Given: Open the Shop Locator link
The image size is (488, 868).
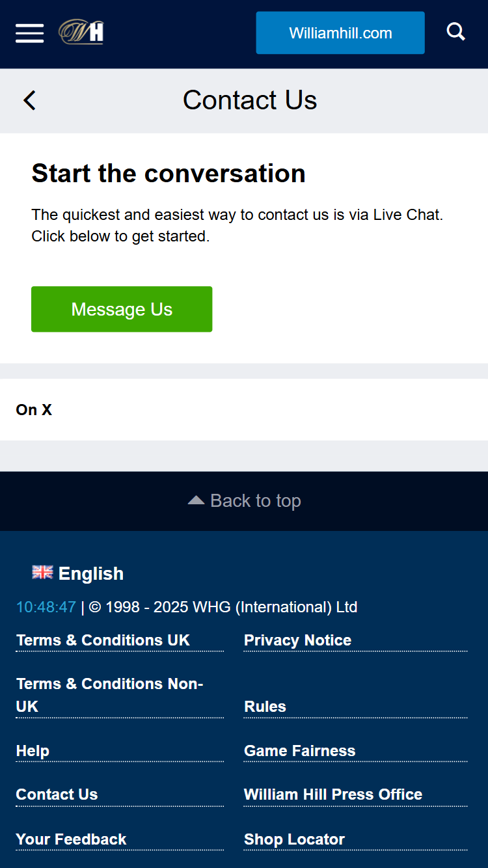Looking at the screenshot, I should coord(294,839).
